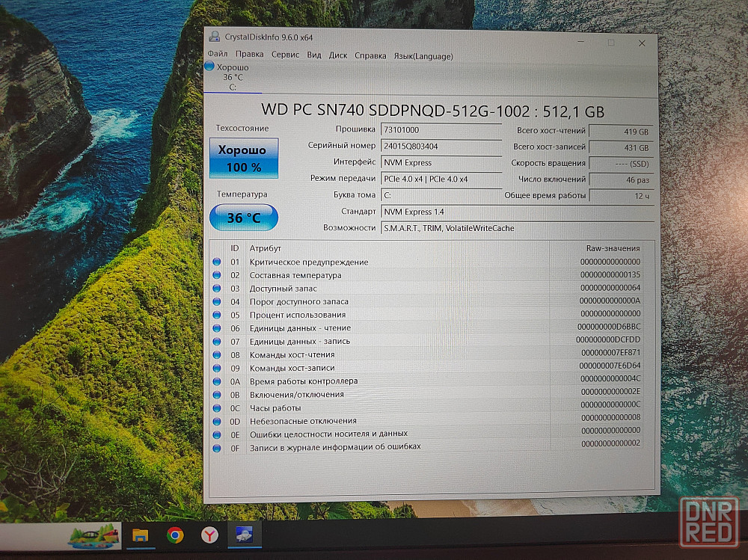Viewport: 748px width, 560px height.
Task: Click the landscape widget icon on the taskbar
Action: pyautogui.click(x=93, y=535)
